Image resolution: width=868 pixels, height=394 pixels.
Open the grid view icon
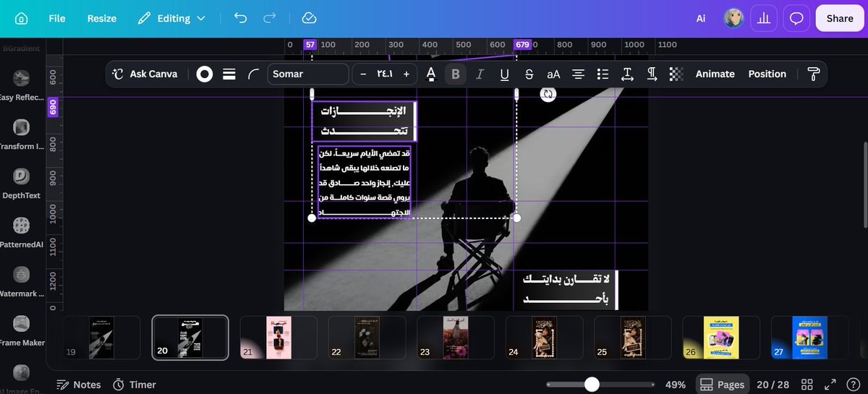808,385
